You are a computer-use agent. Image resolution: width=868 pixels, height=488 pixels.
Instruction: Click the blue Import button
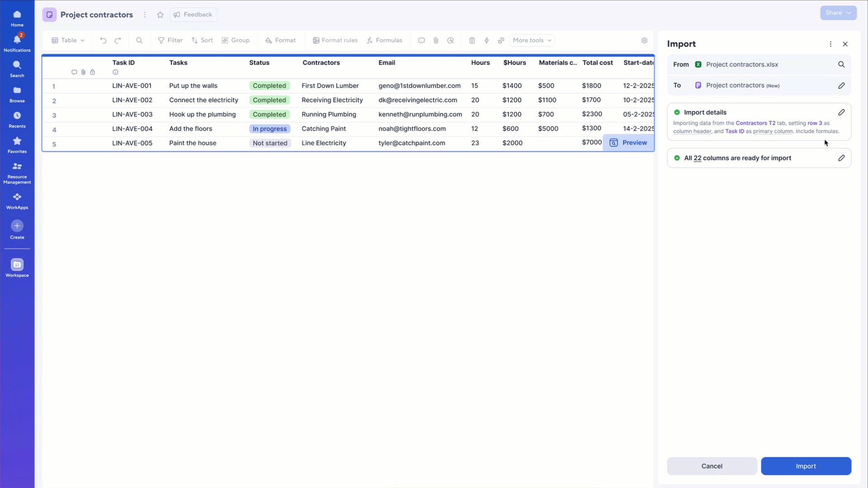point(806,466)
